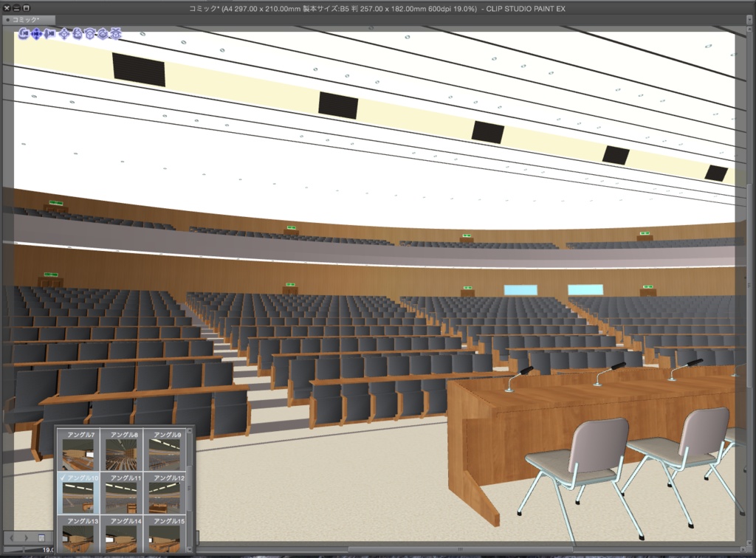Choose the アングル9 camera preset
The height and width of the screenshot is (558, 756).
pyautogui.click(x=165, y=450)
